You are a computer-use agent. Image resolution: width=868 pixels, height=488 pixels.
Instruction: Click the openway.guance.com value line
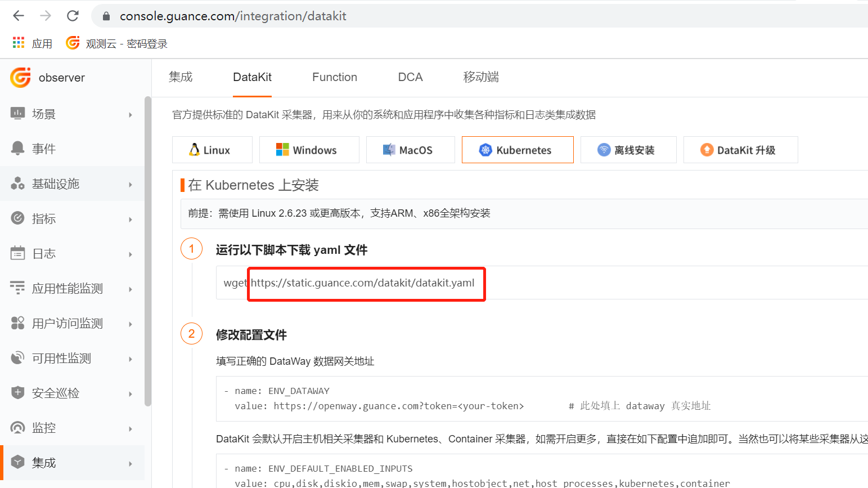click(379, 406)
